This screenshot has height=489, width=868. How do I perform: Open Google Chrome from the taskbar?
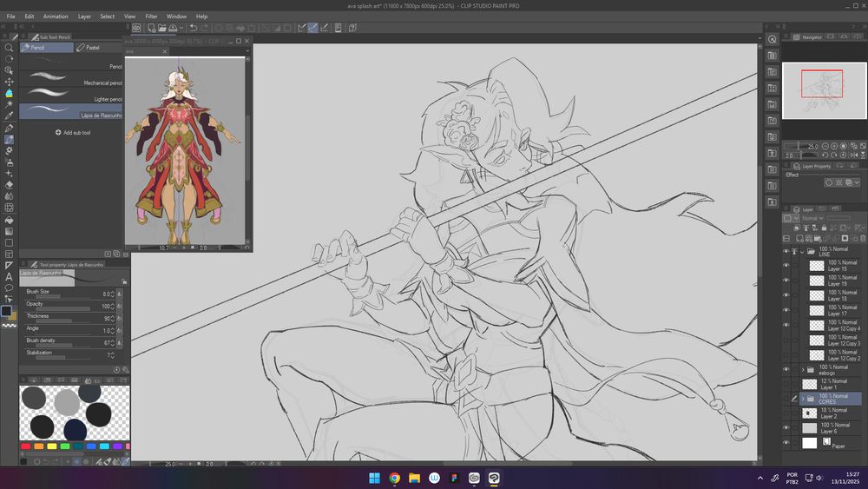(394, 478)
